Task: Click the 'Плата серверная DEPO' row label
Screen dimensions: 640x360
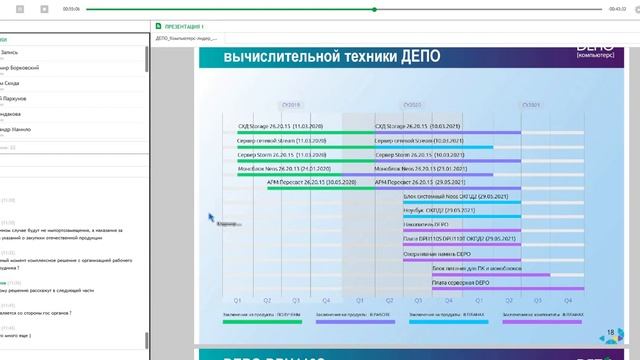Action: 460,282
